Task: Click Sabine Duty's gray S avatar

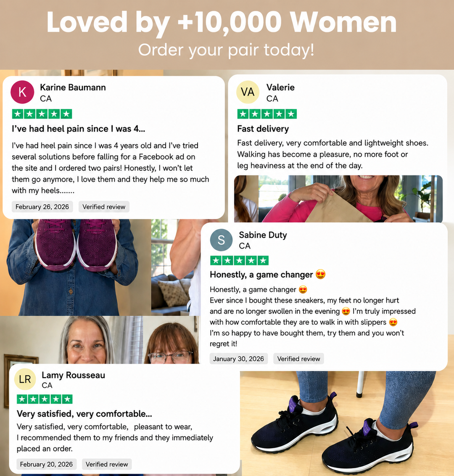Action: coord(221,240)
